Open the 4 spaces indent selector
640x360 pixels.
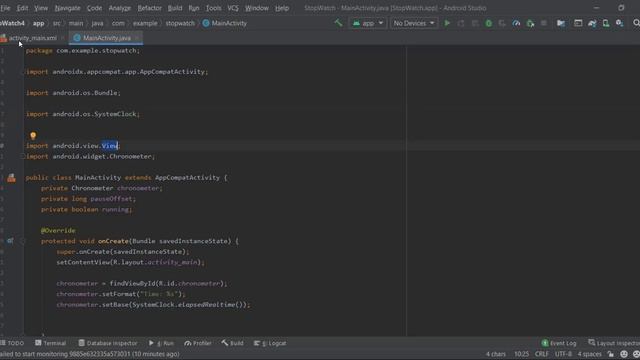pyautogui.click(x=589, y=354)
